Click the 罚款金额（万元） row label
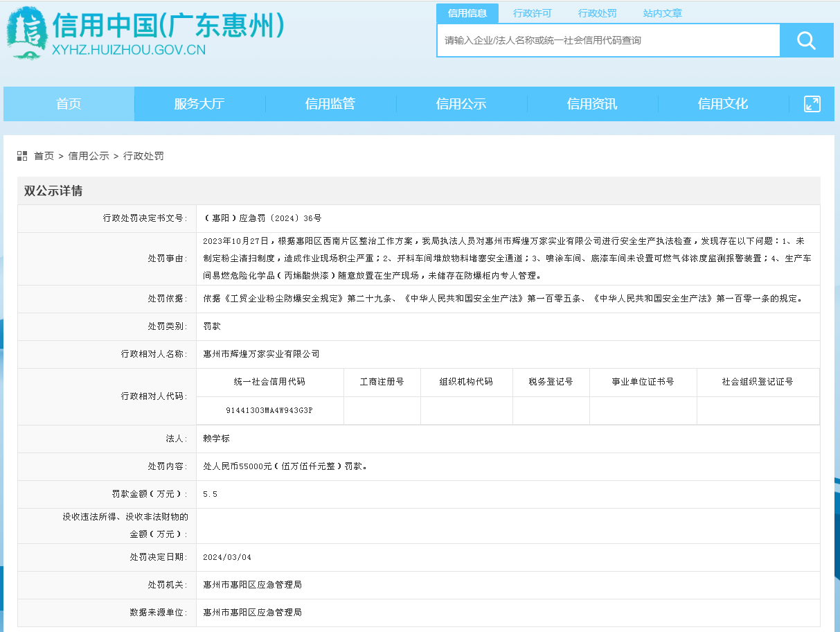Screen dimensions: 840x632 150,494
